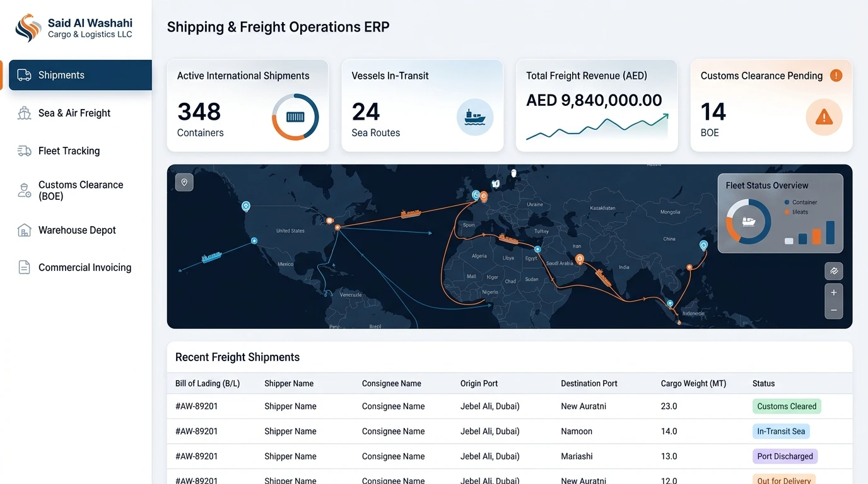
Task: Click the Namoon destination cell
Action: (x=577, y=432)
